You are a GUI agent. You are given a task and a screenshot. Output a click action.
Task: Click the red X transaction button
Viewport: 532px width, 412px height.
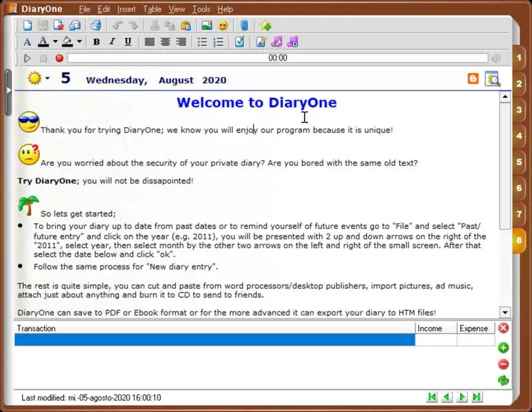503,328
